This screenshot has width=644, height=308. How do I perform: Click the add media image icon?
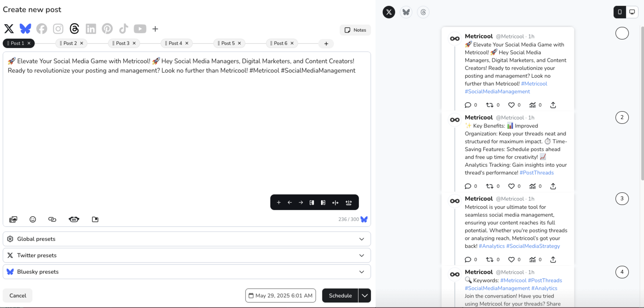coord(13,219)
